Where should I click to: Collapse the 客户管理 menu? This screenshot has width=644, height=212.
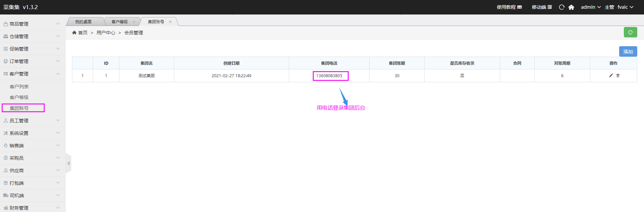tap(32, 74)
